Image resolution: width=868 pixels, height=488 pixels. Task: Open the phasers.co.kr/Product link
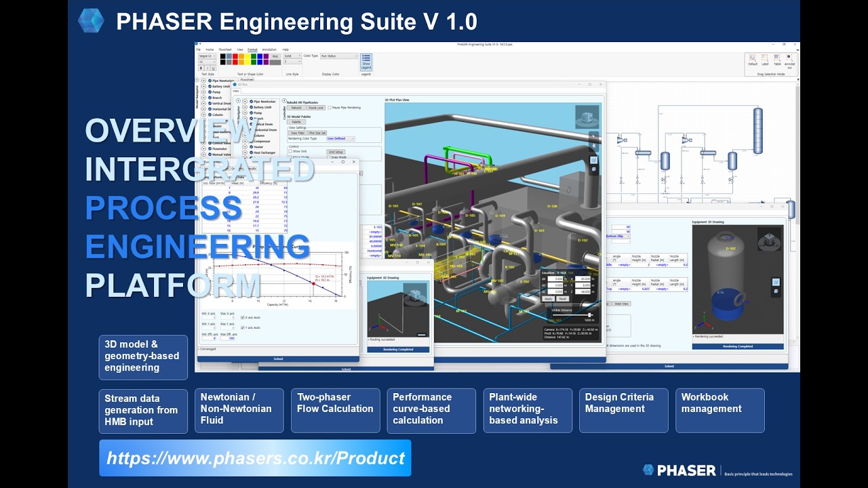(x=256, y=458)
